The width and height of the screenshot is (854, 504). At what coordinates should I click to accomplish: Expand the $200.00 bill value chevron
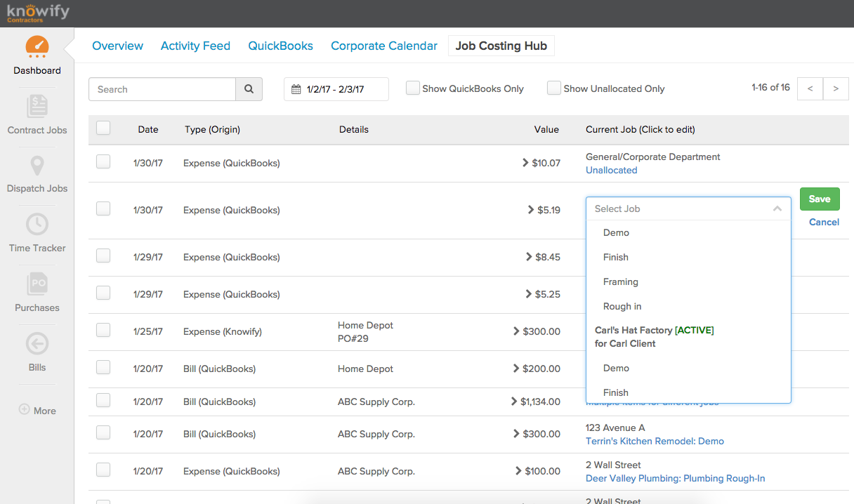(x=517, y=369)
